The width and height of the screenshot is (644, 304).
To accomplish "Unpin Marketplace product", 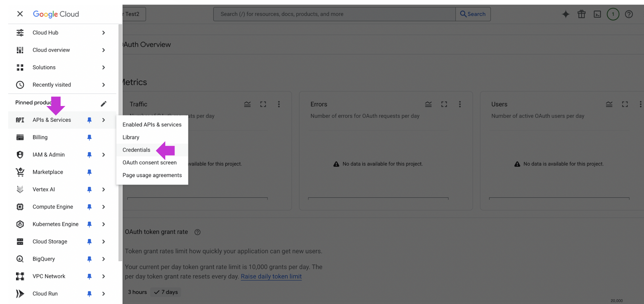I will point(89,172).
